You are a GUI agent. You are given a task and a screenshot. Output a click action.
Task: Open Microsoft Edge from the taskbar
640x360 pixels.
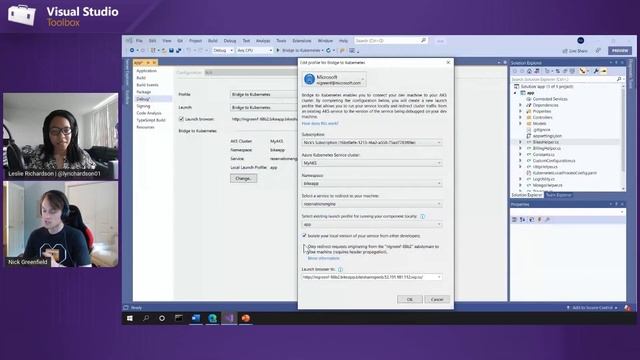[212, 318]
